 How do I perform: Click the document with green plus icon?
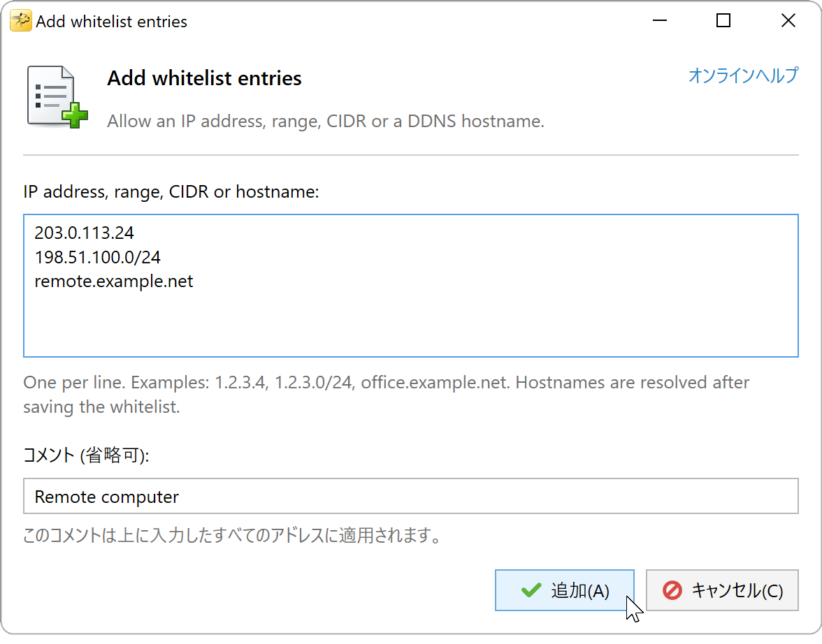(57, 97)
